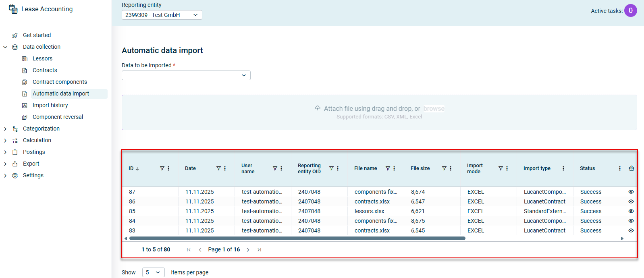Open the Data to be imported dropdown
Screen dimensions: 644x278
[x=186, y=75]
